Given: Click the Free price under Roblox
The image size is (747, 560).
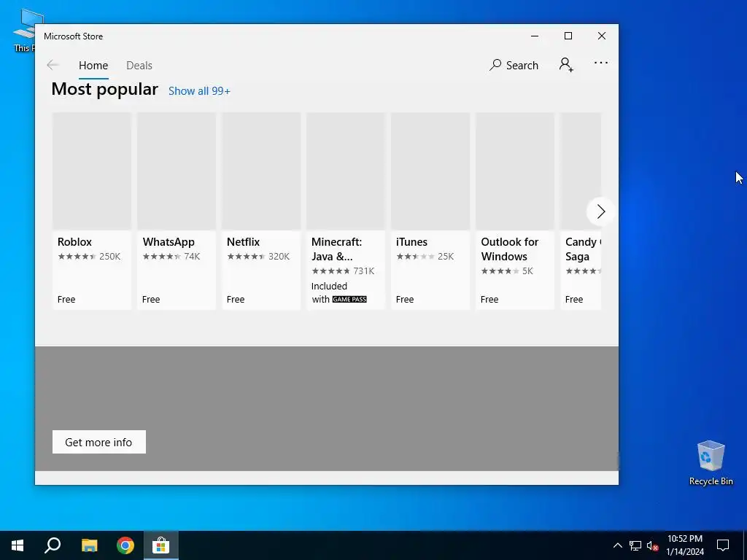Looking at the screenshot, I should pyautogui.click(x=66, y=300).
